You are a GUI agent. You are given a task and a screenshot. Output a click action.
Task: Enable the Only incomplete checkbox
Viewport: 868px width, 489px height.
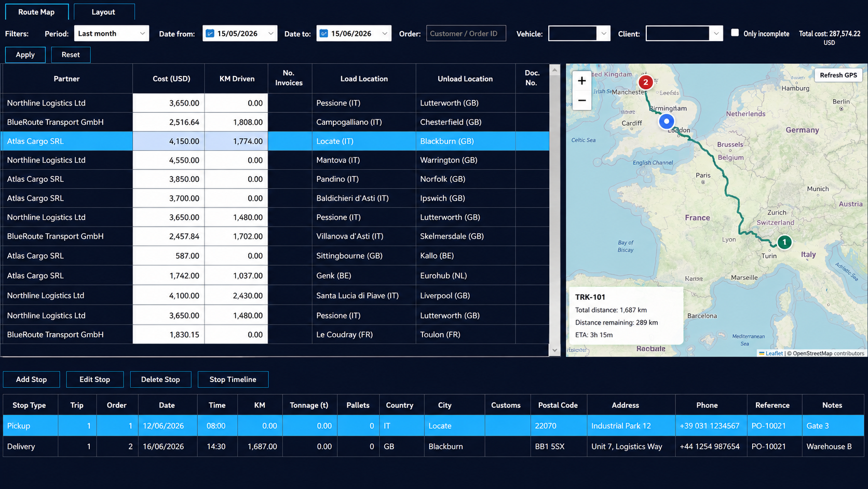point(735,33)
